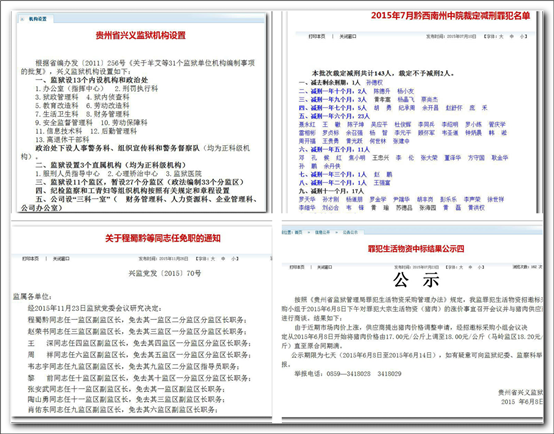Set font size 中 on 减刑罪犯名单 page
The height and width of the screenshot is (434, 554).
[x=512, y=36]
